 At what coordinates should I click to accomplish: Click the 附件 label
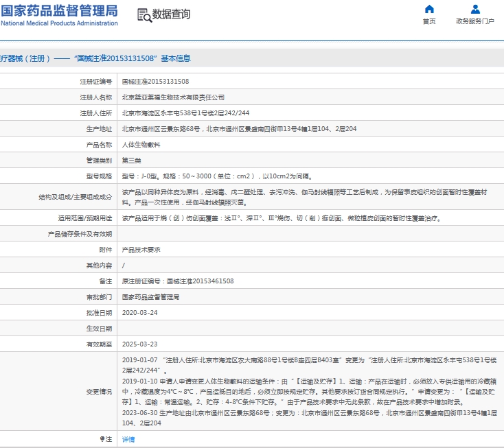tap(106, 250)
